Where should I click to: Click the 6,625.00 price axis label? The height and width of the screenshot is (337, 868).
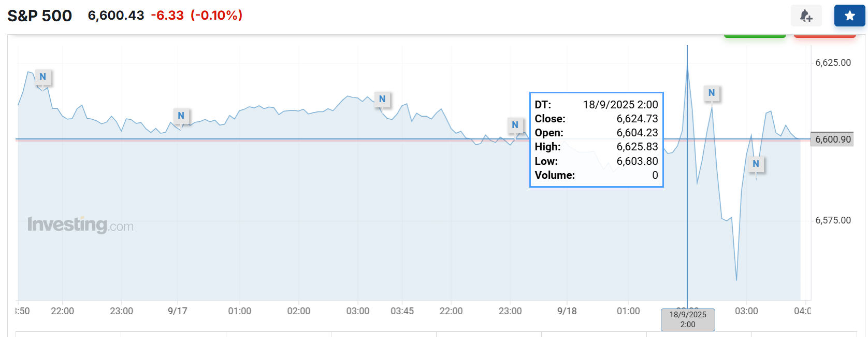(x=833, y=63)
